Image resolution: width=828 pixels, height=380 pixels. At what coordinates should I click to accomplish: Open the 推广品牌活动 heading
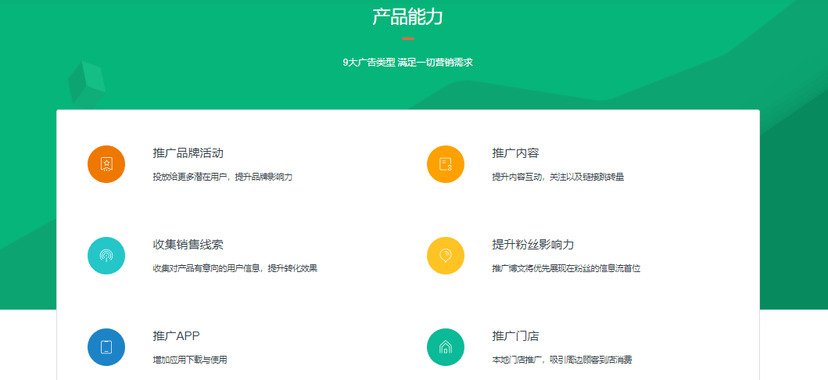click(x=188, y=153)
